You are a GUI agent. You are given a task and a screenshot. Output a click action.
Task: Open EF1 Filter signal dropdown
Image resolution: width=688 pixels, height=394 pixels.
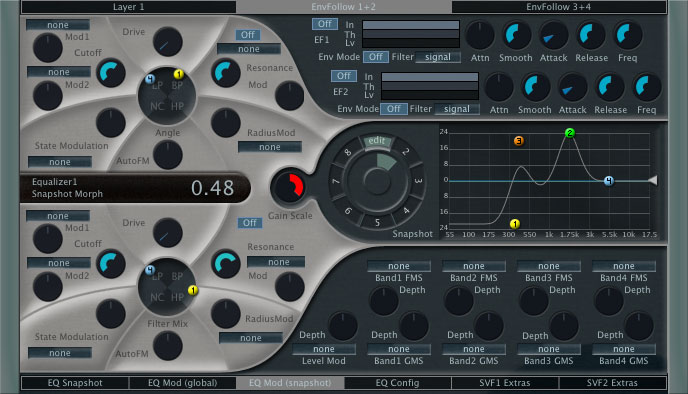point(437,57)
